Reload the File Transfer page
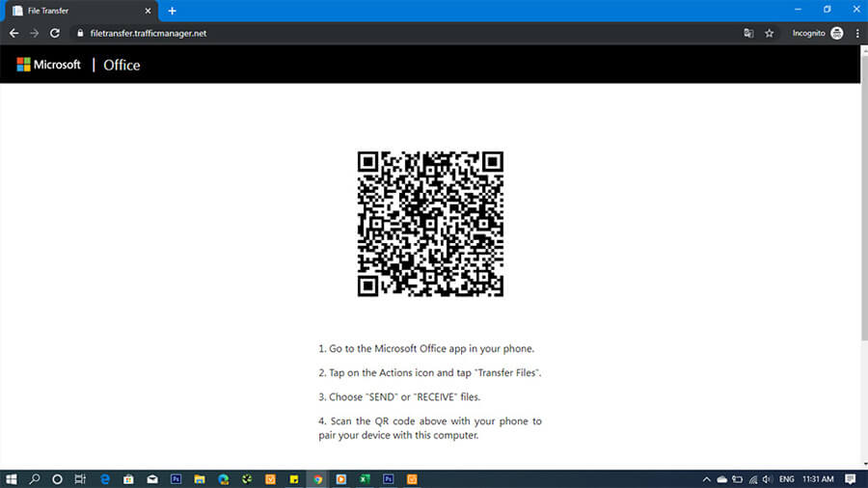868x488 pixels. (x=55, y=33)
